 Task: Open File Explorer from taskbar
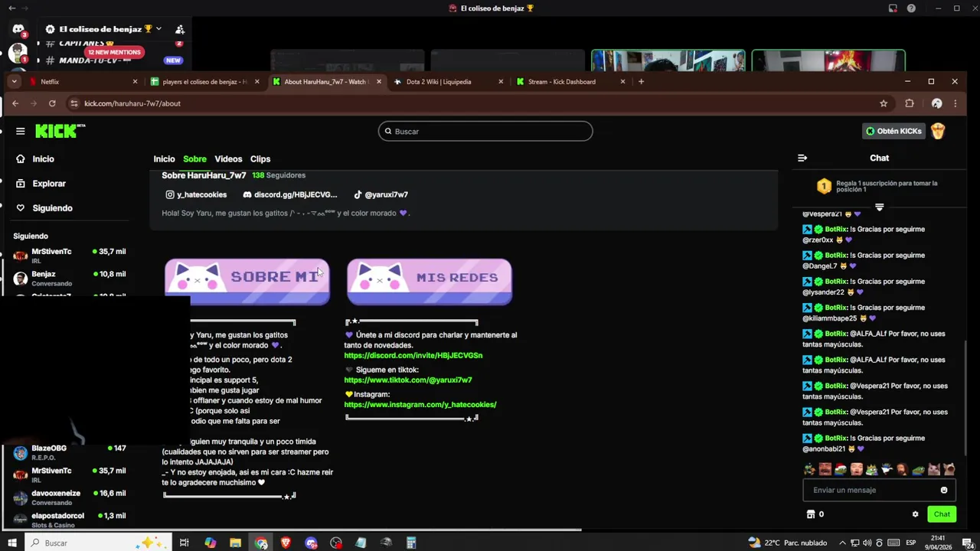point(236,543)
